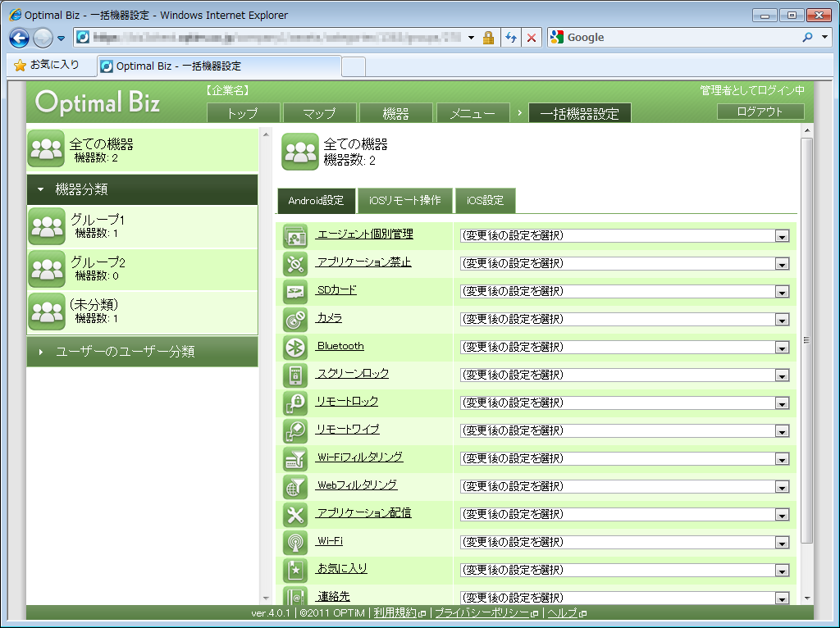Open the エージェント個別管理 setting dropdown
This screenshot has width=840, height=628.
click(x=624, y=235)
